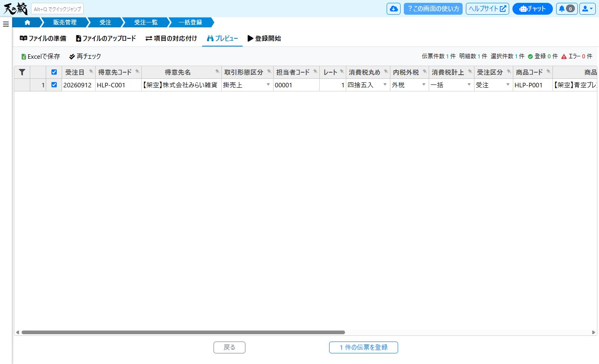Click pin icon on 消費税丸め column

coord(386,71)
